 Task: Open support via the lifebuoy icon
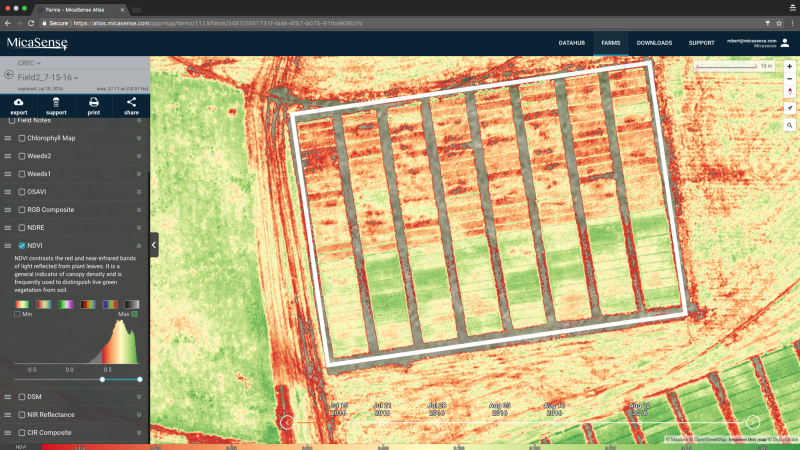coord(56,102)
